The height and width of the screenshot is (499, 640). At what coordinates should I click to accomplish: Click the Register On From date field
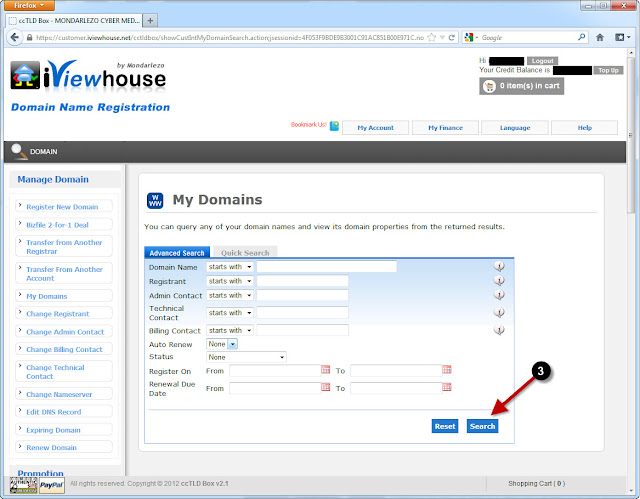tap(275, 370)
